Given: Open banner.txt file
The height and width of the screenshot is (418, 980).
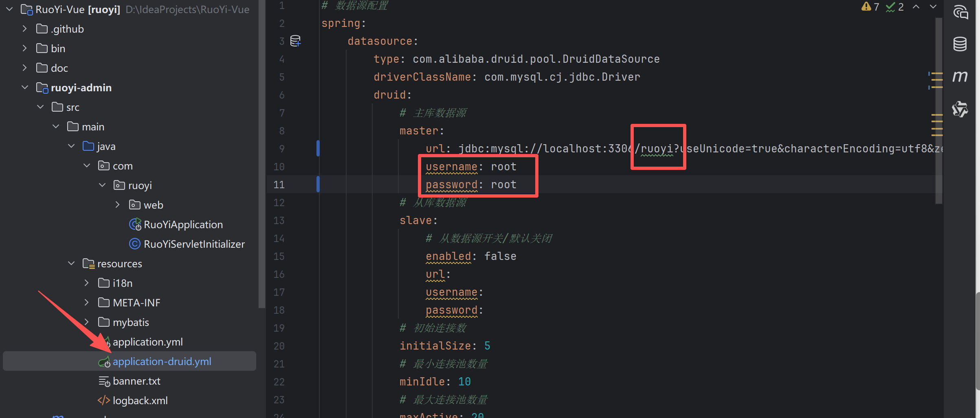Looking at the screenshot, I should (136, 381).
